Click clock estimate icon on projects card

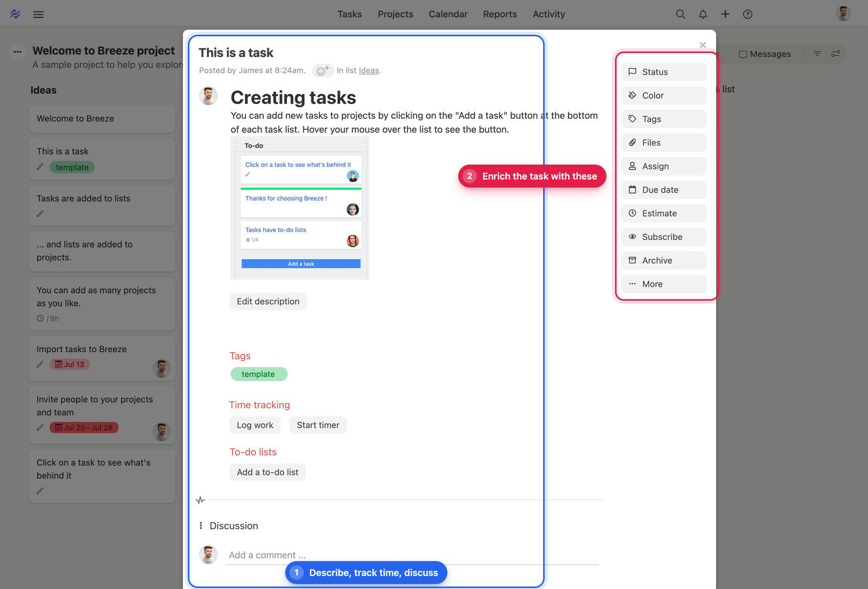(40, 318)
